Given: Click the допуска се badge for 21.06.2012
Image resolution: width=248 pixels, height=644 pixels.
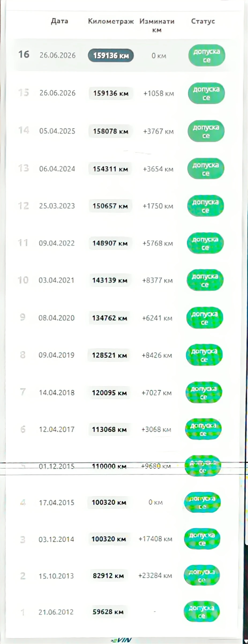Looking at the screenshot, I should coord(202,612).
